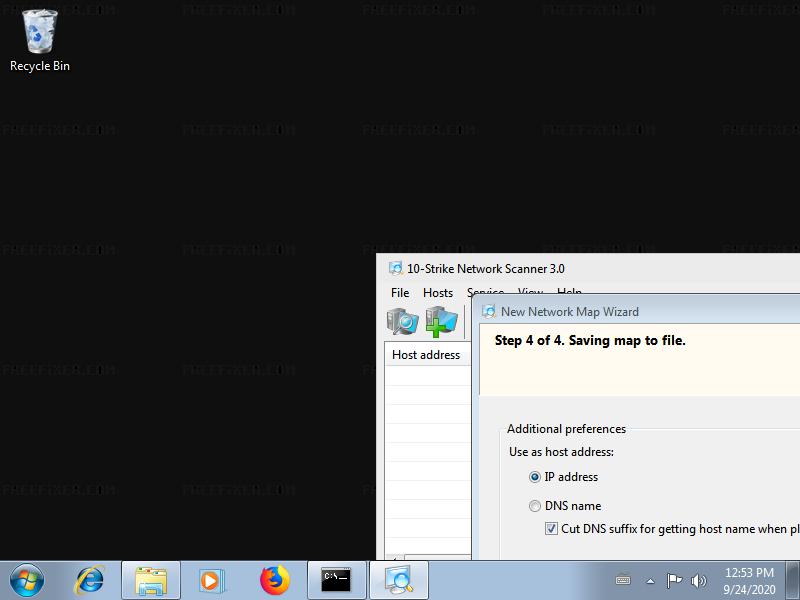
Task: Select the IP address radio button
Action: [535, 477]
